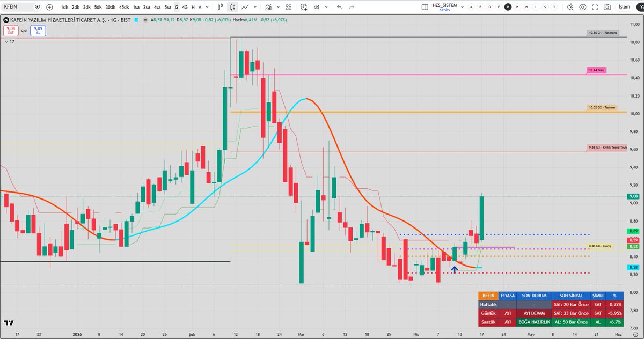Click the 9,08 SAT sell button
Image resolution: width=644 pixels, height=339 pixels.
pos(11,31)
